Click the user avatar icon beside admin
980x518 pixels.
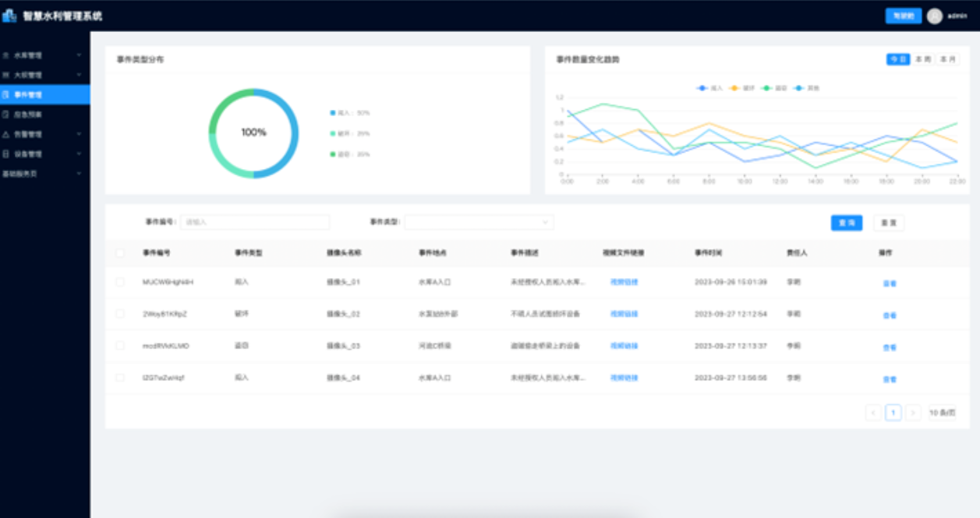point(935,16)
